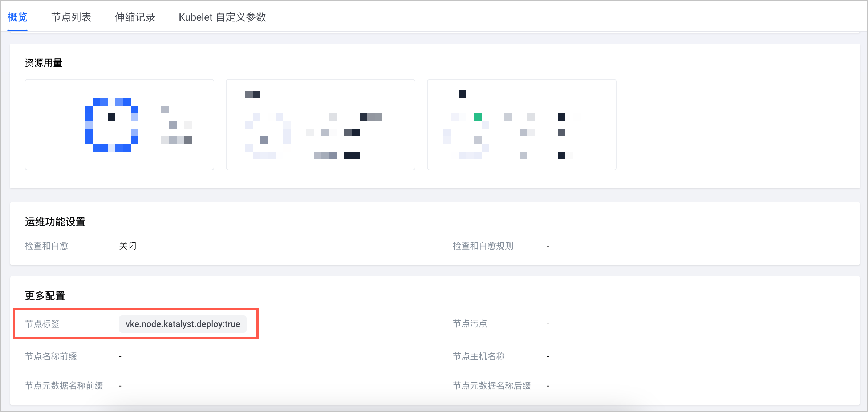Click the 节点元数据名称后缀 label
Screen dimensions: 868x412
click(492, 386)
